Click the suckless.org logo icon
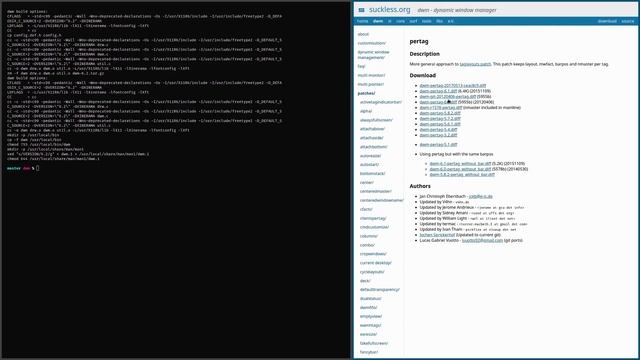This screenshot has height=360, width=640. coord(361,10)
